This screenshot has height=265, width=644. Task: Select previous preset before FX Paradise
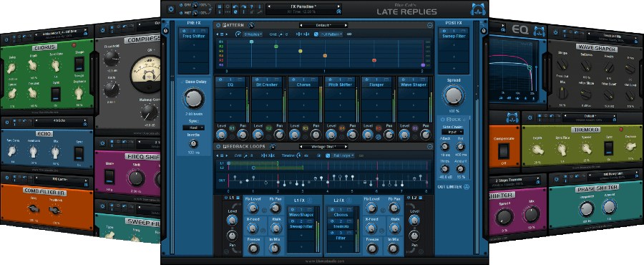(x=270, y=6)
